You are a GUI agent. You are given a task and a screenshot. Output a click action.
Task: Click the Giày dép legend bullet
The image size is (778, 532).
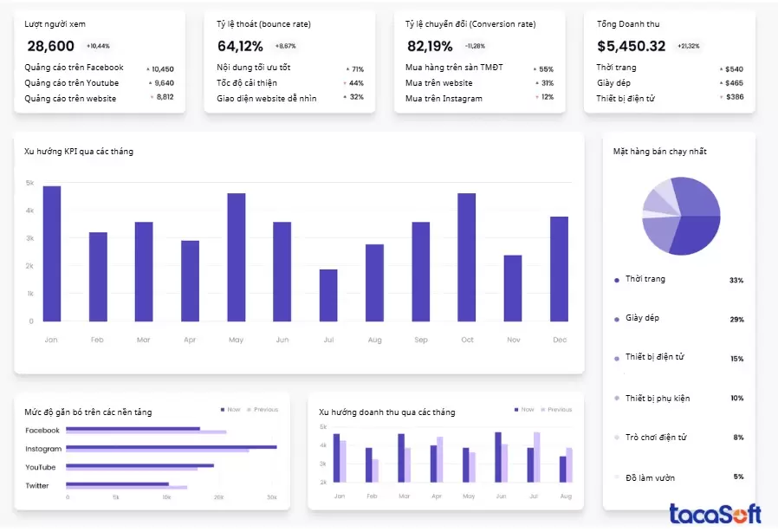click(x=616, y=318)
